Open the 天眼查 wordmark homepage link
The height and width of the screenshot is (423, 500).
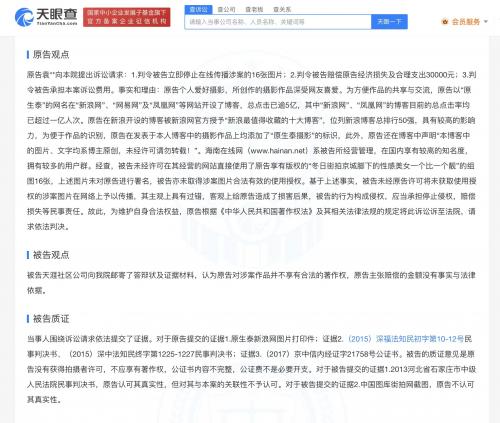57,17
